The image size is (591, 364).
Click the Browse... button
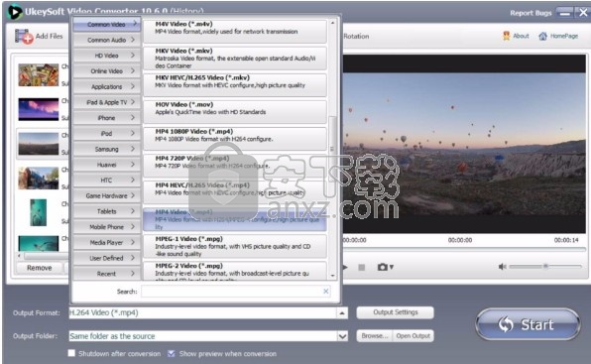[374, 336]
